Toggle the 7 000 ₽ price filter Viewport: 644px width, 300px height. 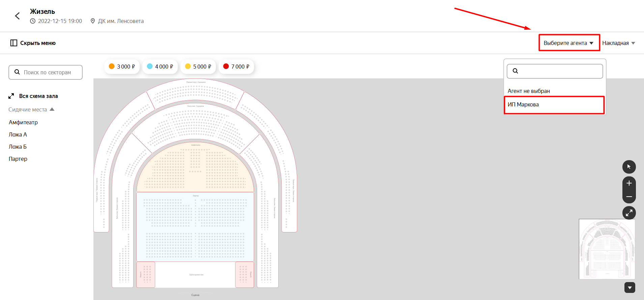pos(236,67)
